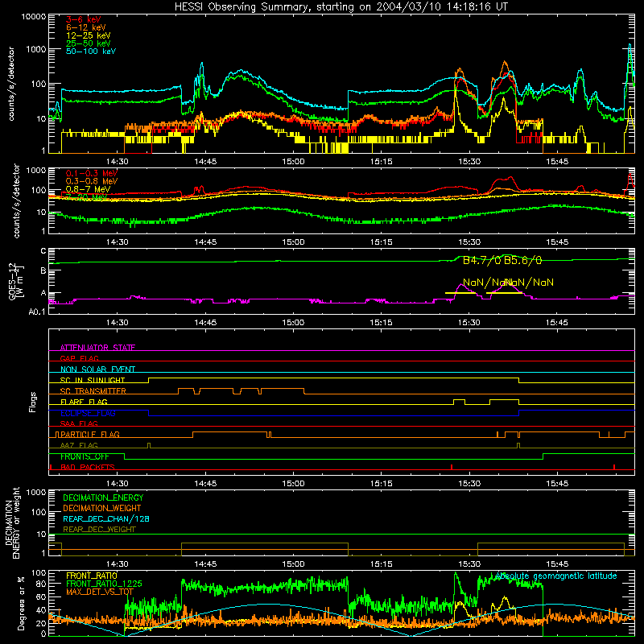Image resolution: width=644 pixels, height=644 pixels.
Task: Select the 50-100 keV legend label
Action: (91, 52)
